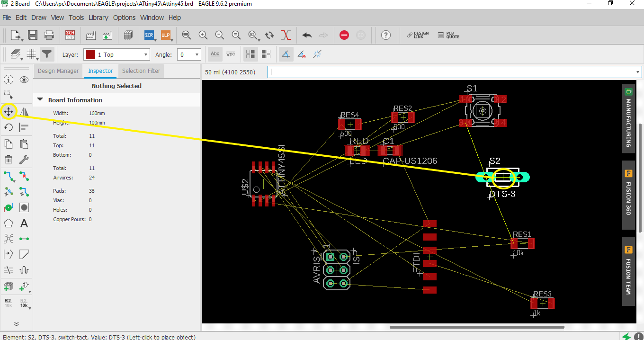This screenshot has height=340, width=644.
Task: Pick the Polygon drawing tool
Action: (x=9, y=223)
